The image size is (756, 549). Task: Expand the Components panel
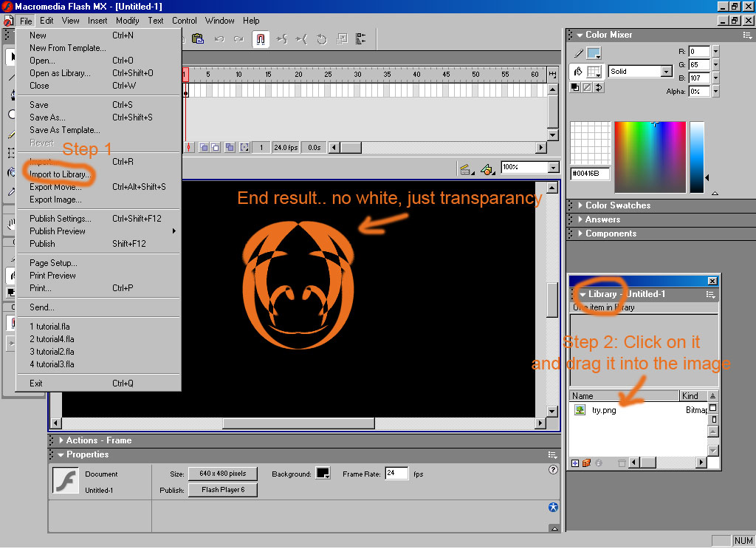point(611,233)
